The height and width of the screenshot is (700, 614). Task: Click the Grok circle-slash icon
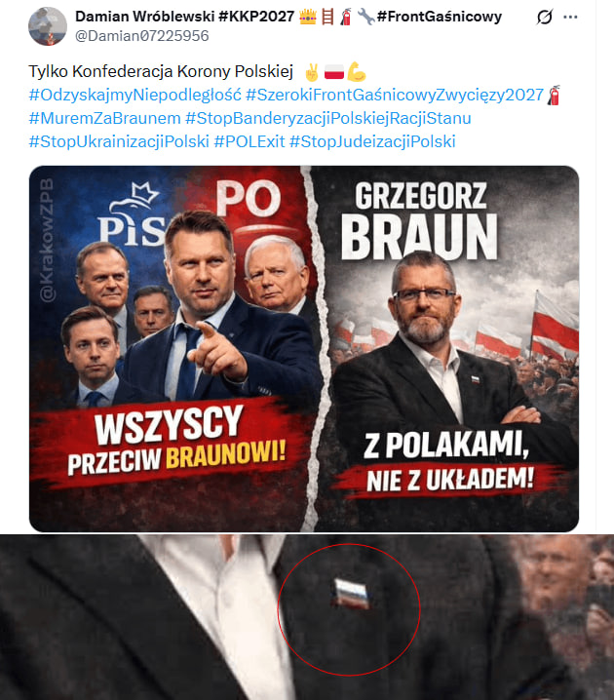545,17
